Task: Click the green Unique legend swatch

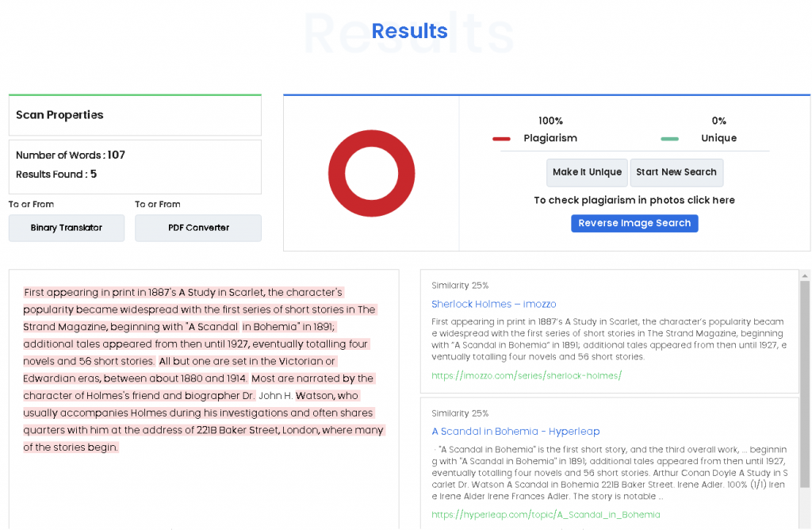Action: (x=669, y=139)
